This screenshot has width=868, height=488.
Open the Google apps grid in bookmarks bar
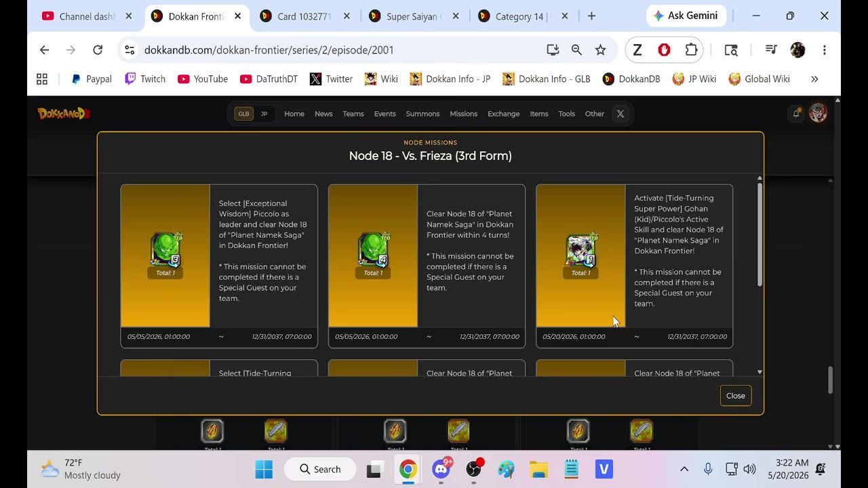[42, 79]
